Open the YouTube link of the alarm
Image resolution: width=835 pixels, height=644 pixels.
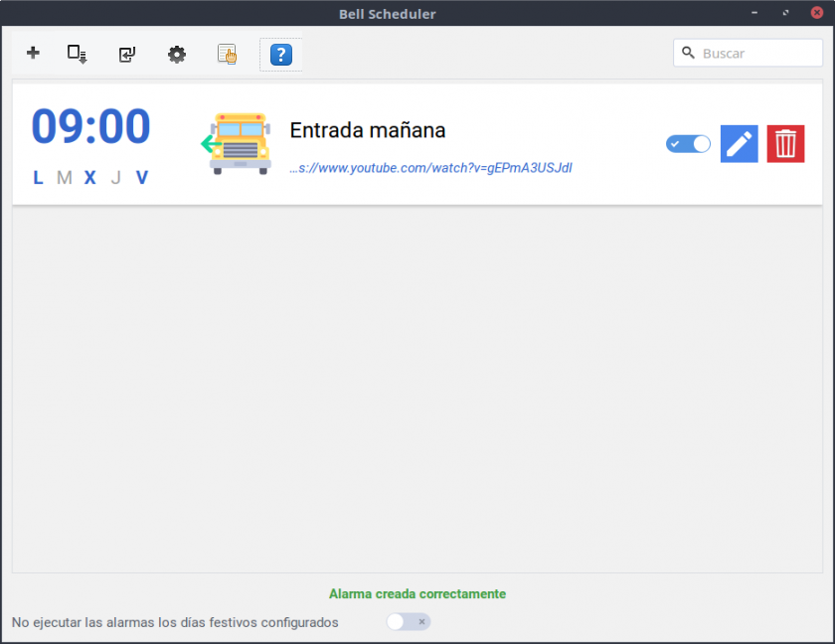[430, 168]
